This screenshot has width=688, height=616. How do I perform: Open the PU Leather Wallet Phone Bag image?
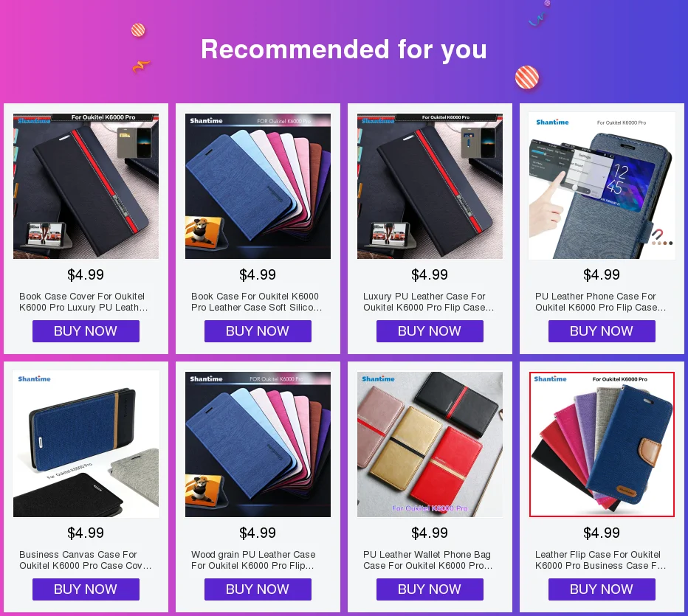point(430,444)
